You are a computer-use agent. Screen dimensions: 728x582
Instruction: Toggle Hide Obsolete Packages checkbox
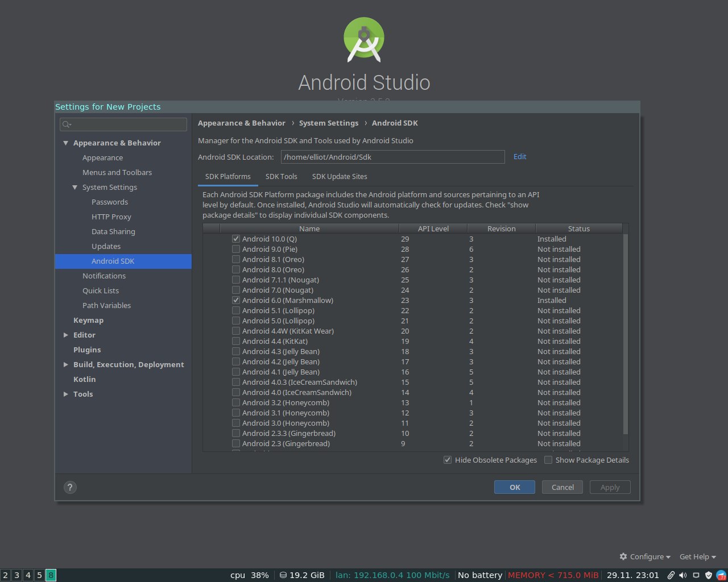[448, 460]
